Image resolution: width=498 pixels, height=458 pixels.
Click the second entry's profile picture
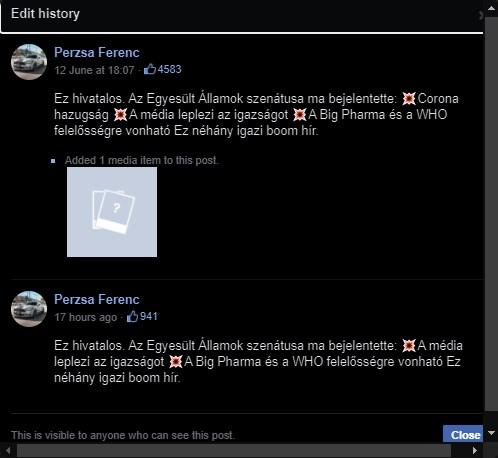[29, 309]
